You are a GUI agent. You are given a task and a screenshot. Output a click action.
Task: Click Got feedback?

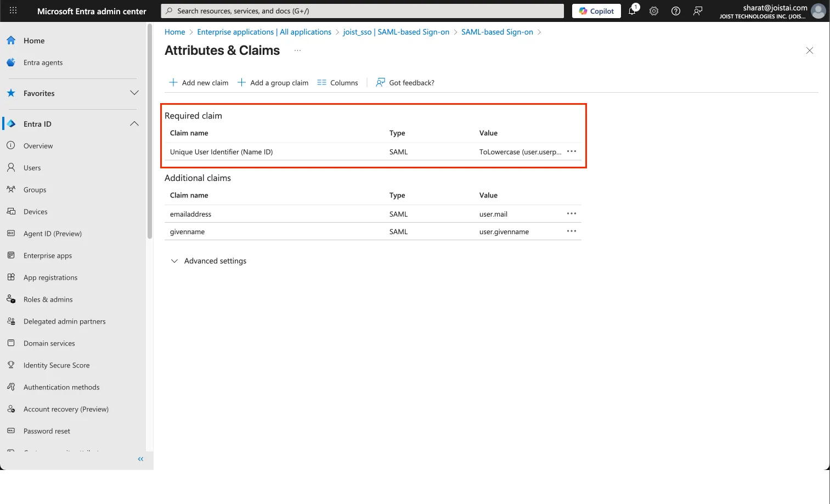405,83
